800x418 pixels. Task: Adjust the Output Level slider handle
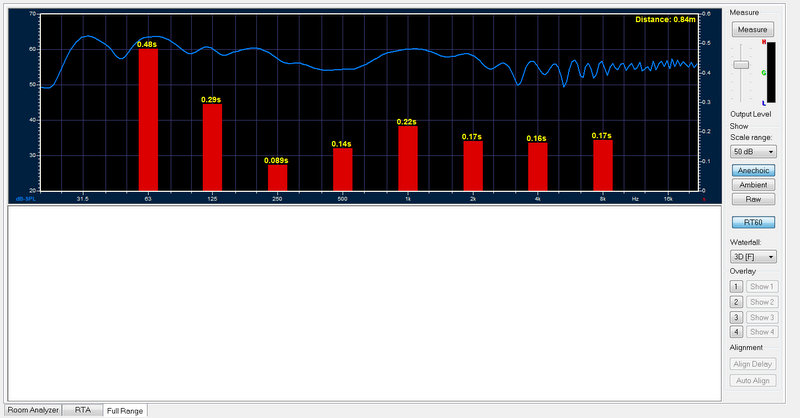click(x=741, y=65)
